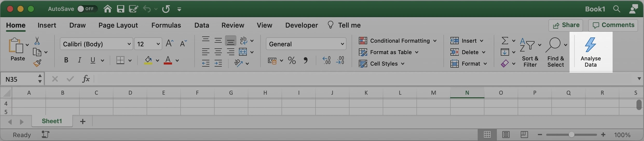Click the zoom slider handle
The image size is (644, 141).
tap(571, 135)
